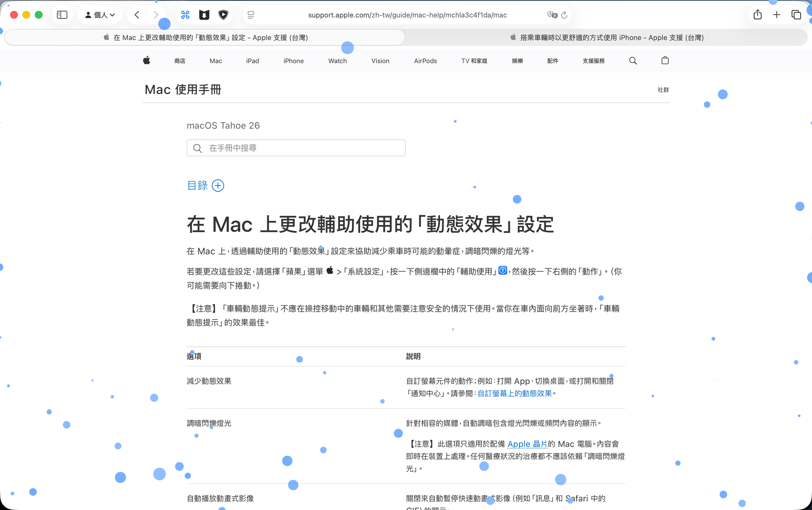Expand the 目錄 table of contents
This screenshot has width=812, height=510.
click(x=218, y=186)
